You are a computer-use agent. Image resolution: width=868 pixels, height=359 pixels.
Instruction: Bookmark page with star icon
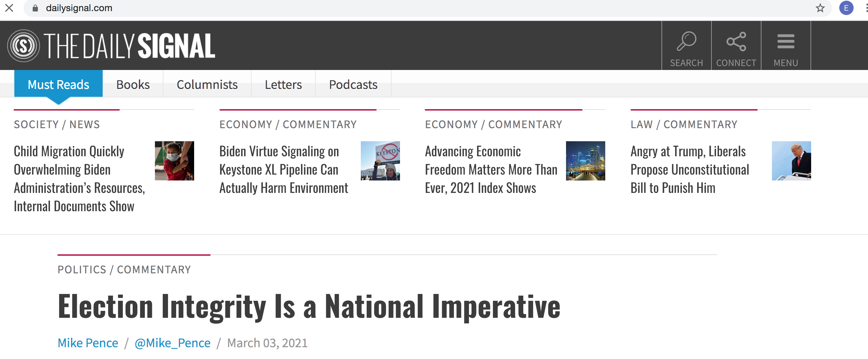pyautogui.click(x=820, y=8)
